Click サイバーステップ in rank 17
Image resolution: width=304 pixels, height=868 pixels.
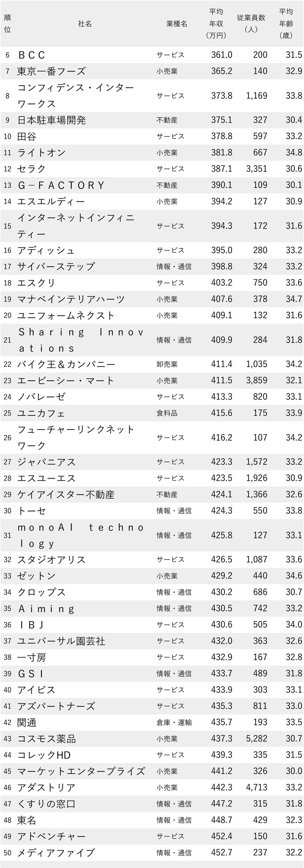click(56, 266)
